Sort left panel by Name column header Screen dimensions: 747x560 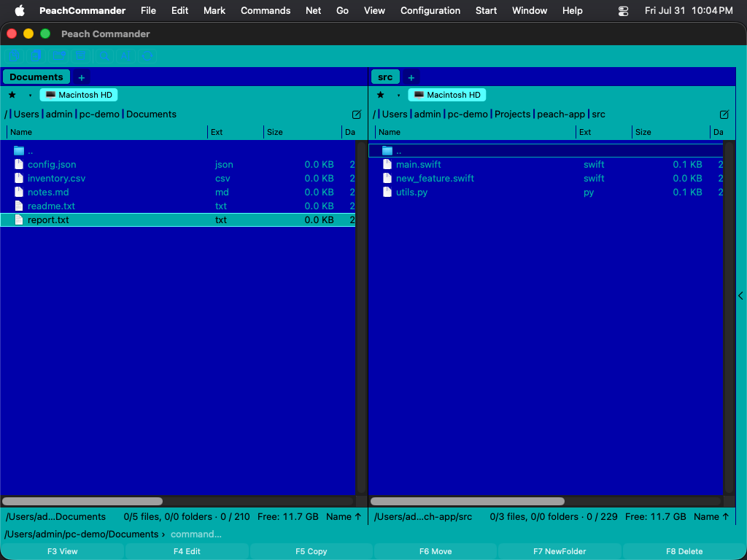(107, 132)
